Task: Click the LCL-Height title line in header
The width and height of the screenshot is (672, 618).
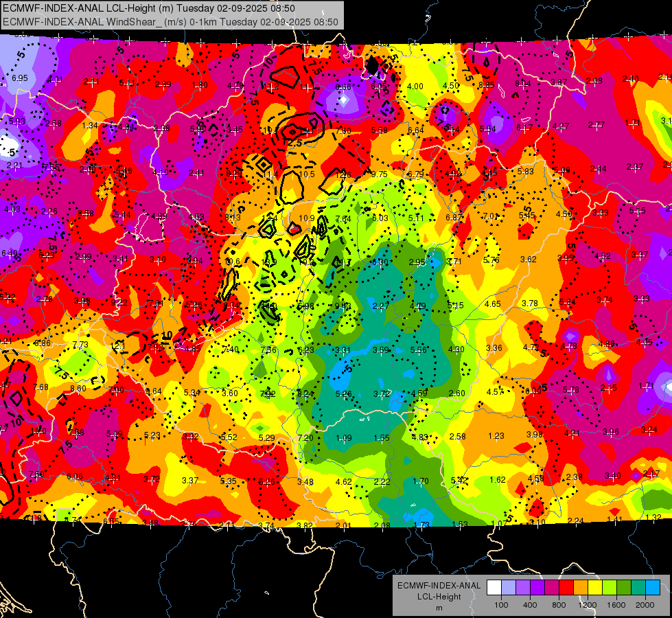Action: 149,8
